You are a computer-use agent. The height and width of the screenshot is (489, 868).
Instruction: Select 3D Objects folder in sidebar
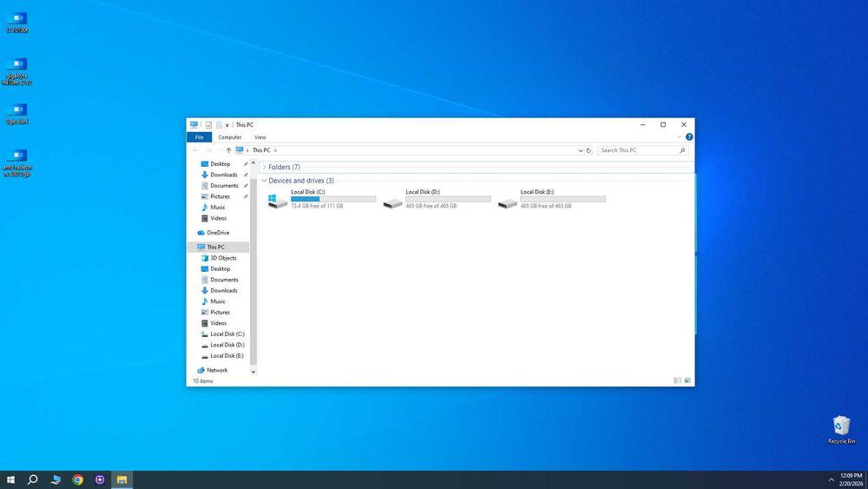tap(223, 258)
